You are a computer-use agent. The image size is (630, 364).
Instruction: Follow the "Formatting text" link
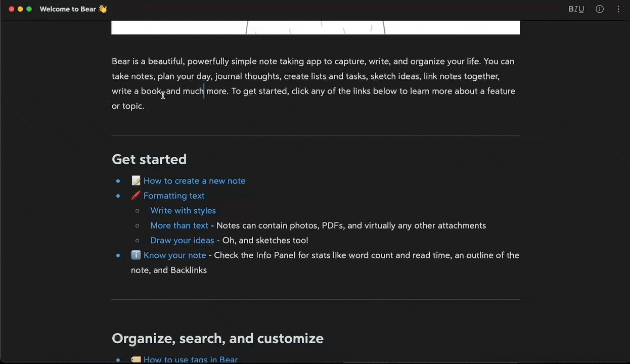(174, 196)
